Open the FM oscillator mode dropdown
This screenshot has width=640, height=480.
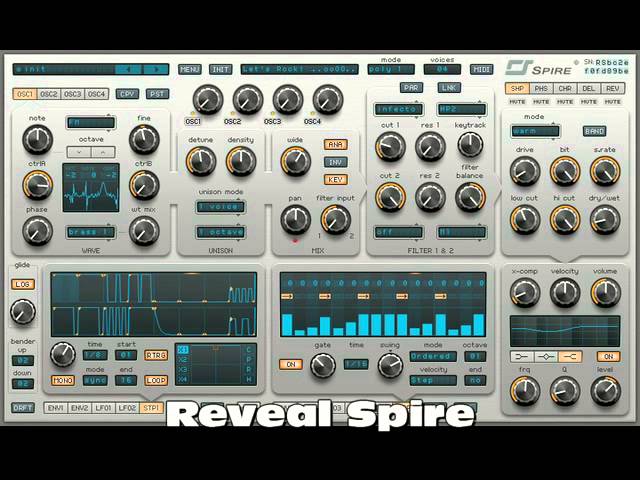(91, 123)
